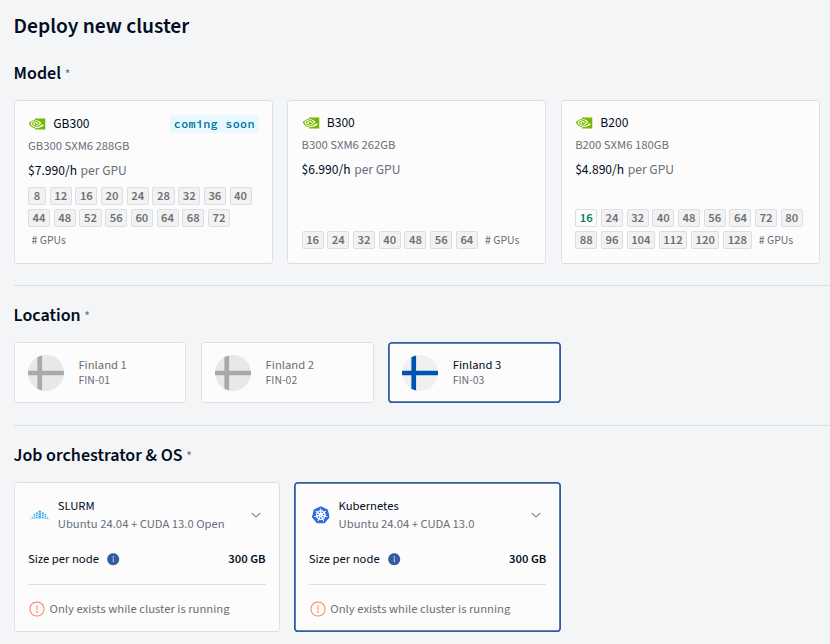Screen dimensions: 830x644
Task: Select Finland 1 FIN-01 location
Action: click(x=100, y=372)
